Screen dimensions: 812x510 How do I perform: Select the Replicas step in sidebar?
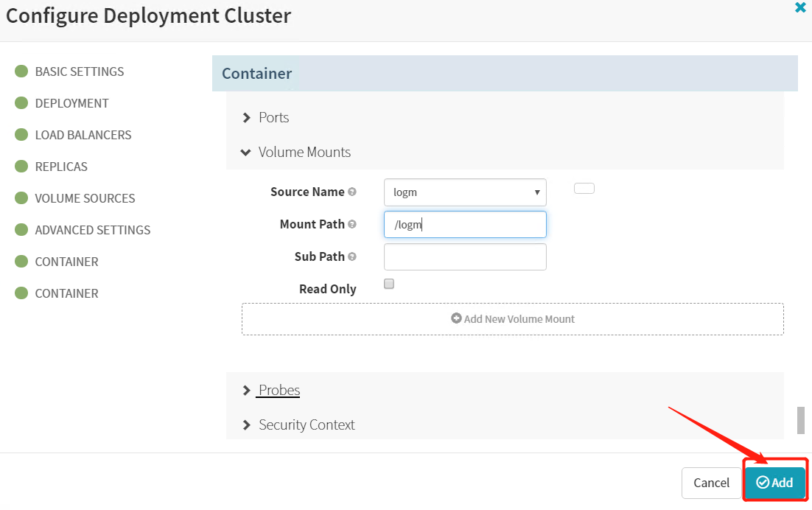coord(61,167)
